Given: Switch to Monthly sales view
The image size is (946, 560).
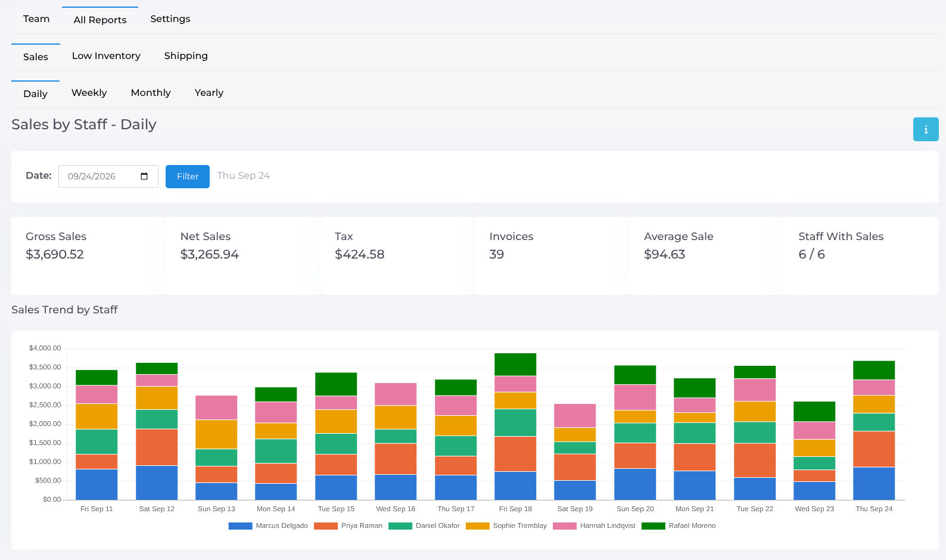Looking at the screenshot, I should (x=151, y=93).
